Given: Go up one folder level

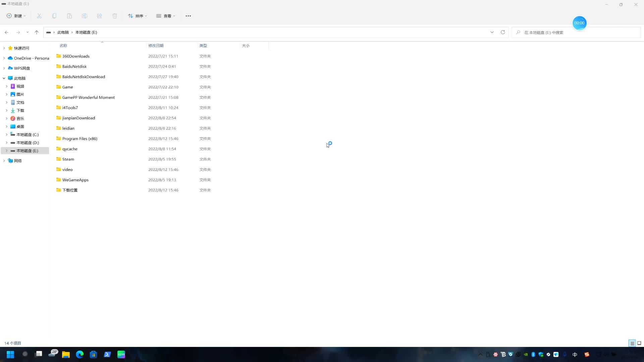Looking at the screenshot, I should pyautogui.click(x=37, y=32).
